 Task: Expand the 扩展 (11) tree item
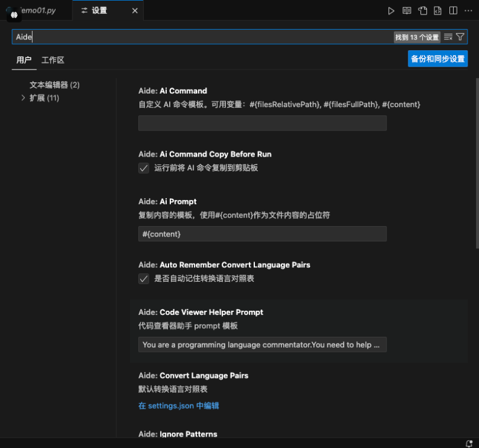tap(23, 98)
